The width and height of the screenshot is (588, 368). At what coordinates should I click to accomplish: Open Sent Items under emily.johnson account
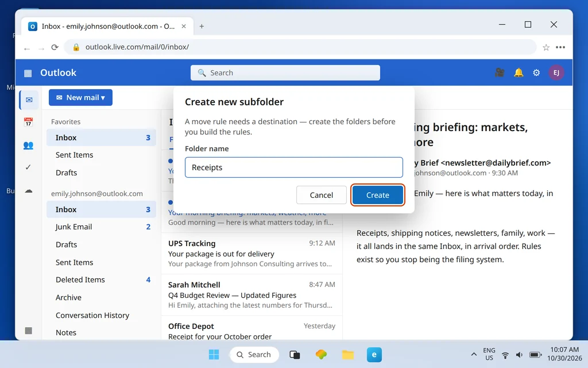click(101, 262)
